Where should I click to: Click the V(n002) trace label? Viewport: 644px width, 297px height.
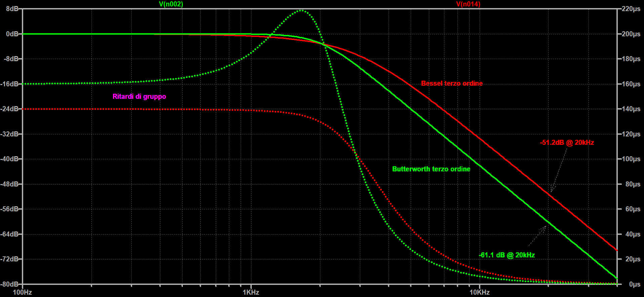tap(171, 4)
